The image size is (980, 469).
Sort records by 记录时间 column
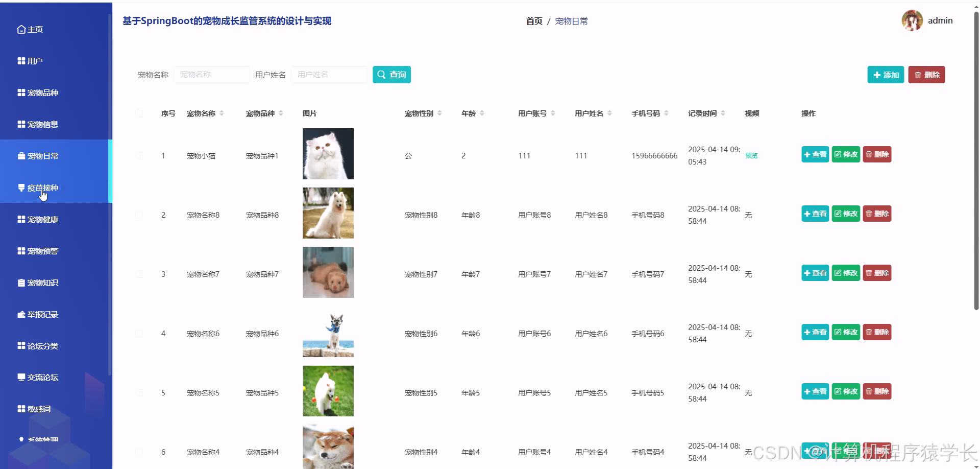(723, 113)
